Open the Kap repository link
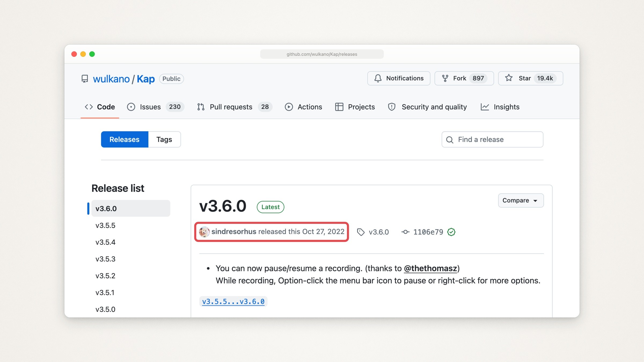 [x=146, y=79]
